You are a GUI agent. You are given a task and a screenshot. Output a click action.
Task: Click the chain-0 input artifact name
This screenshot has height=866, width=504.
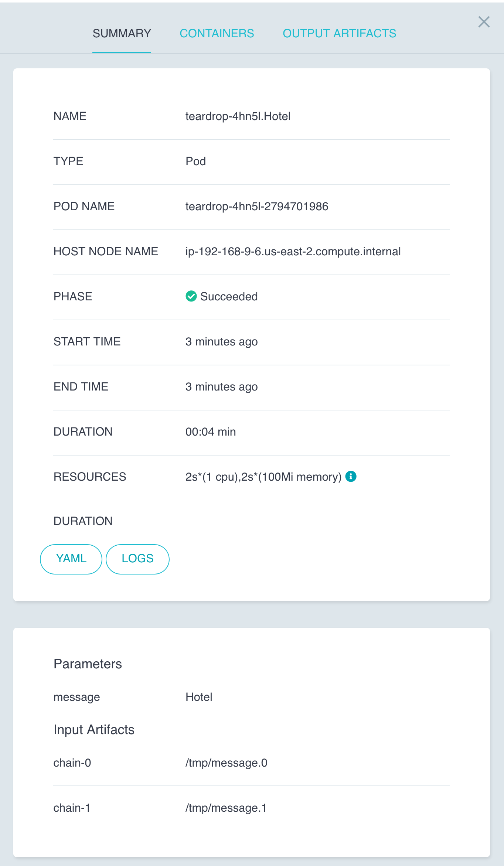pyautogui.click(x=72, y=763)
